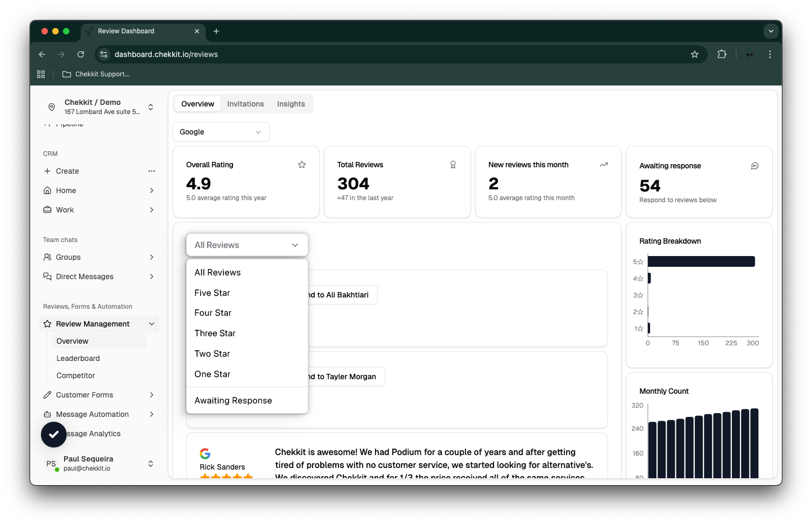Open Leaderboard in the sidebar
Viewport: 812px width, 525px height.
(78, 358)
